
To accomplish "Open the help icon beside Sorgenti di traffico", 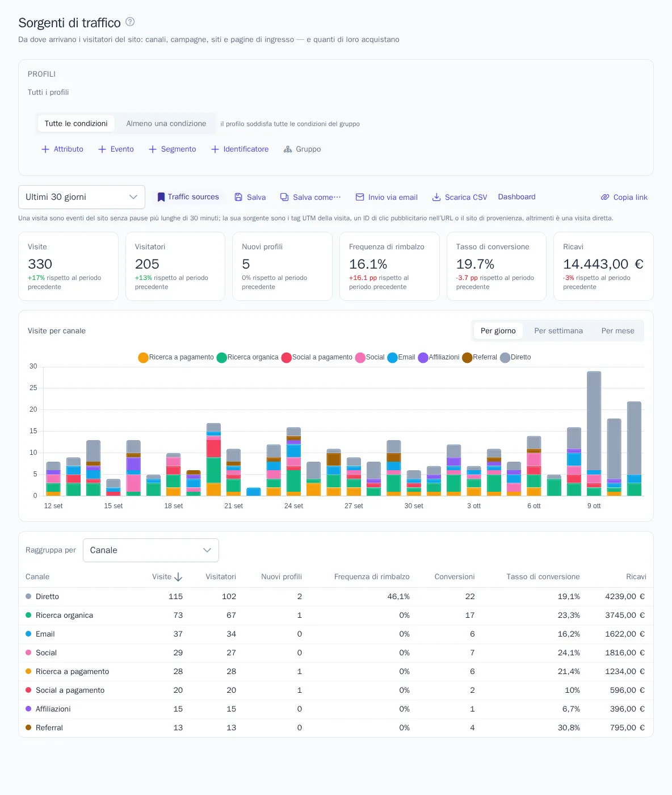I will tap(130, 22).
